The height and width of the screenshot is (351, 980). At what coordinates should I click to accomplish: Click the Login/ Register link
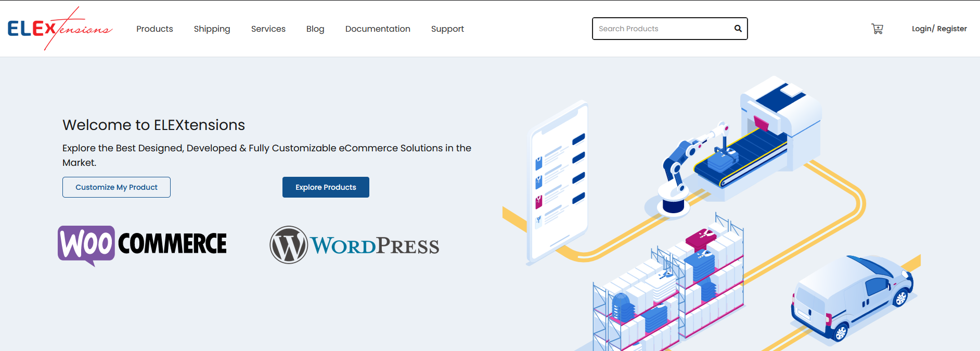coord(939,29)
